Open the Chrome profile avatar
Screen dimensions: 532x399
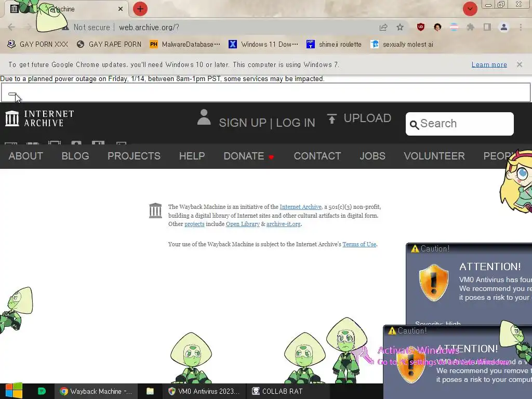[504, 27]
